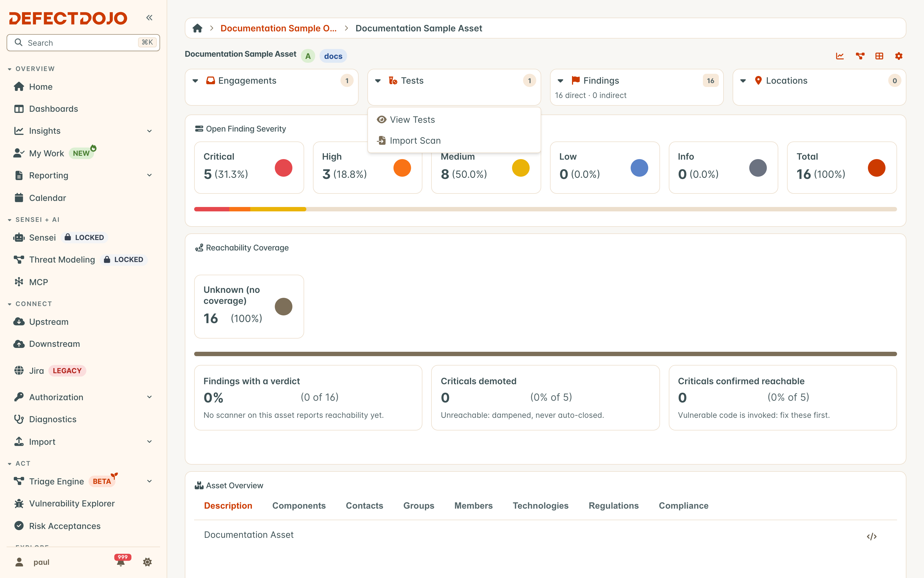The height and width of the screenshot is (578, 924).
Task: Collapse the sidebar with the double-chevron icon
Action: [149, 18]
